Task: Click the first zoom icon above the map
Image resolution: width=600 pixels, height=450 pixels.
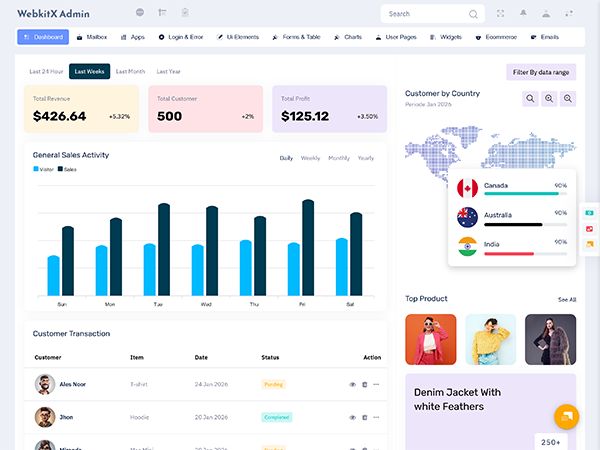Action: (x=531, y=98)
